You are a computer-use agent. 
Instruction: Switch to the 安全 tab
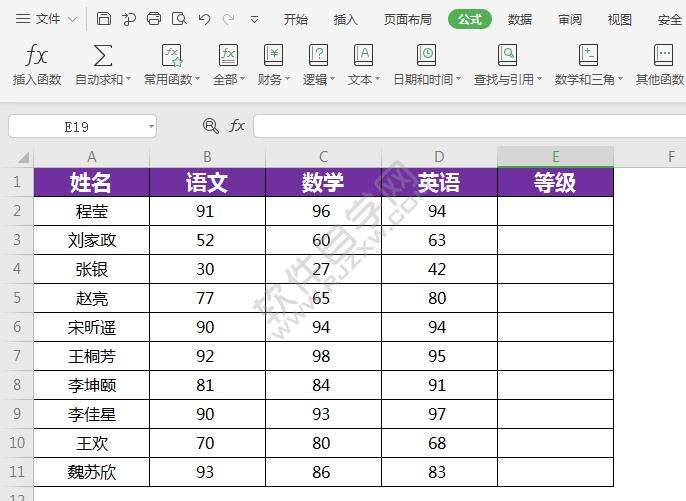click(670, 19)
